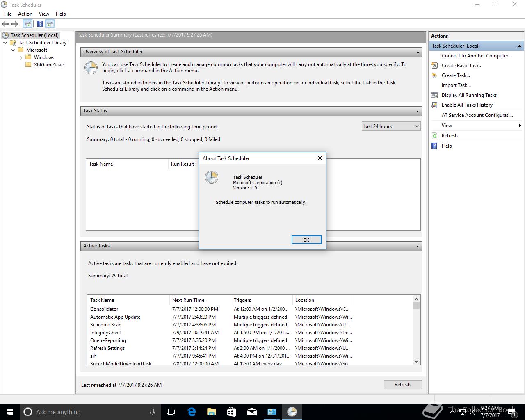This screenshot has width=525, height=420.
Task: Open the Action Center notification icon
Action: (512, 412)
